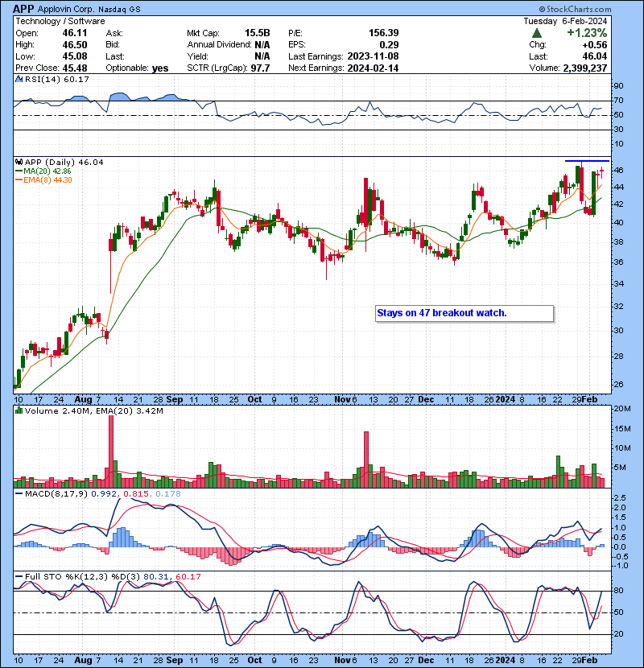Click the MACD line value 0.992
The width and height of the screenshot is (644, 668).
coord(104,494)
